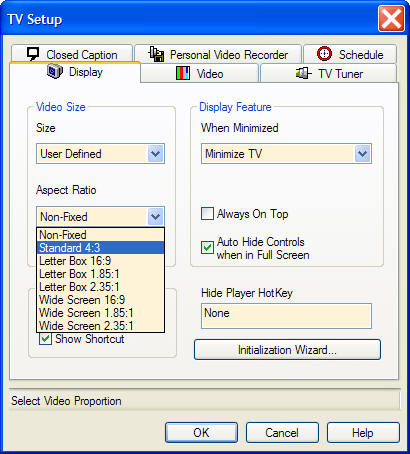This screenshot has height=454, width=410.
Task: Uncheck the Show Shortcut option
Action: [x=45, y=339]
